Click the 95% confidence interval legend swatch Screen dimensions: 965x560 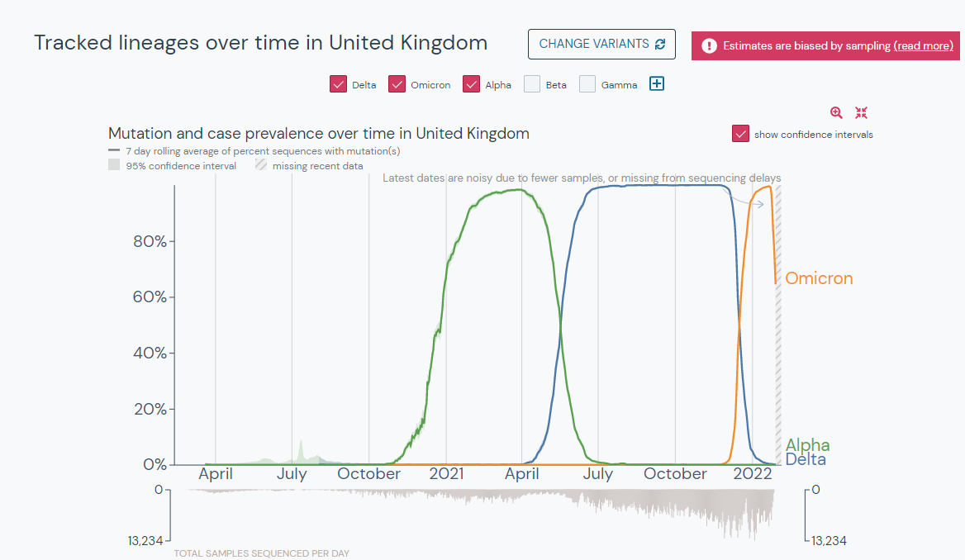(114, 165)
